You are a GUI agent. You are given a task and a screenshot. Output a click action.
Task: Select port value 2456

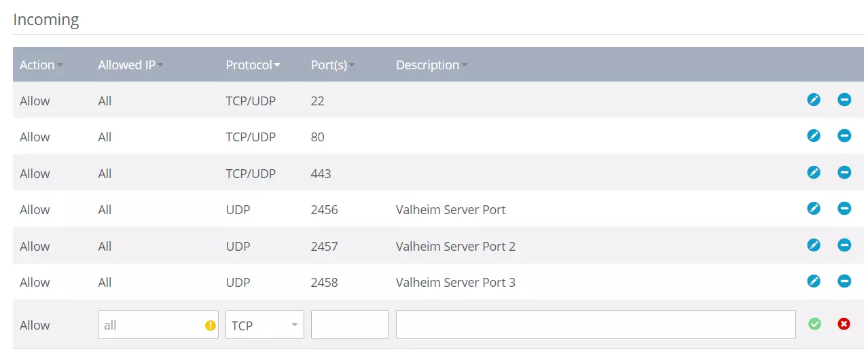point(325,210)
